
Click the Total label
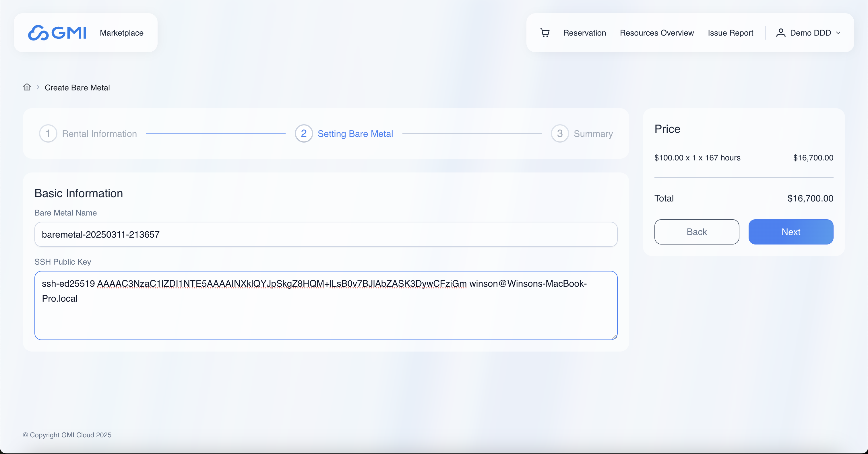pyautogui.click(x=664, y=198)
